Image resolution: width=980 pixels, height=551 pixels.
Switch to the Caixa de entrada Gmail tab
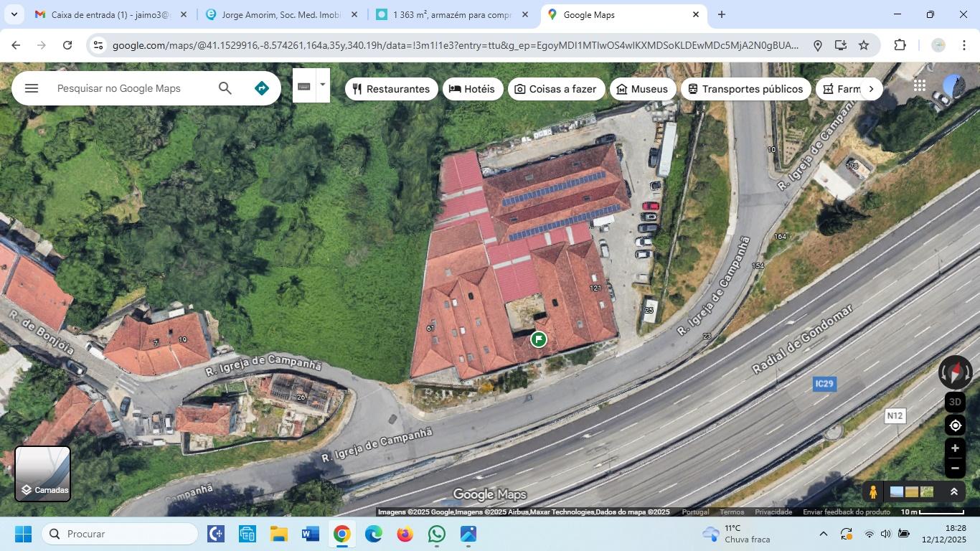coord(110,14)
